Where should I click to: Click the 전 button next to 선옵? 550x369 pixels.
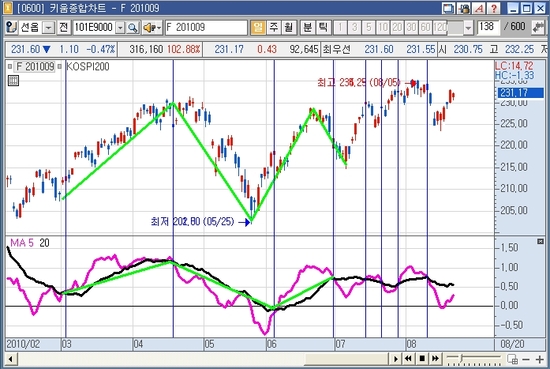[63, 27]
